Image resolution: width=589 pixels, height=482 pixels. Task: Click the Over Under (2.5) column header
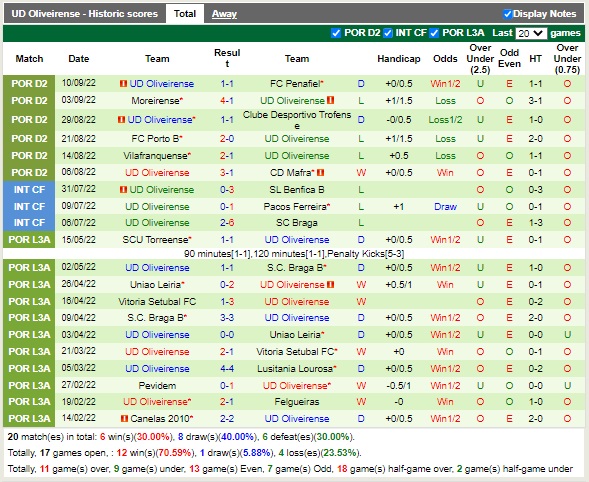click(x=480, y=59)
